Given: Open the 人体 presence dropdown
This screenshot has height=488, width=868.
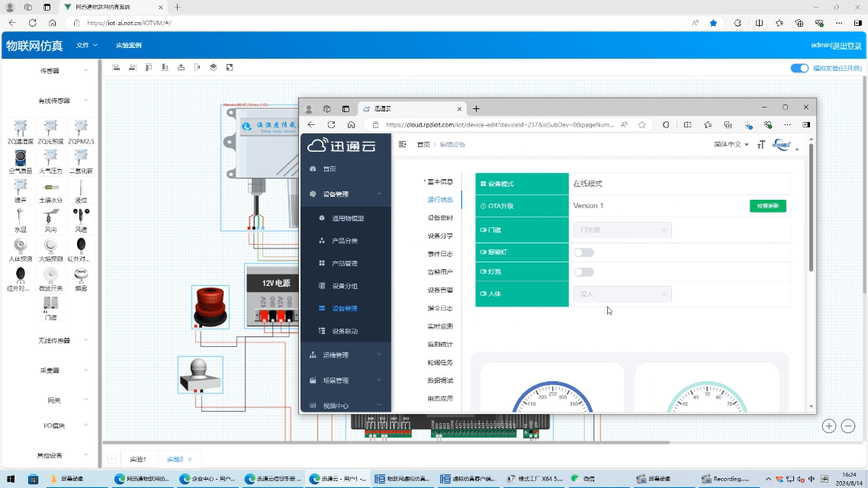Looking at the screenshot, I should 622,294.
